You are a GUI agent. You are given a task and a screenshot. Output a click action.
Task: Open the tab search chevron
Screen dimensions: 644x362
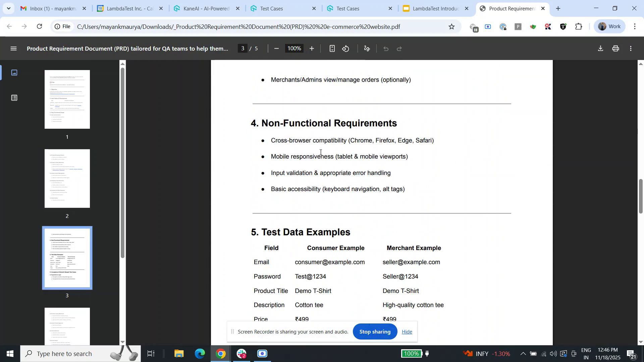click(9, 8)
